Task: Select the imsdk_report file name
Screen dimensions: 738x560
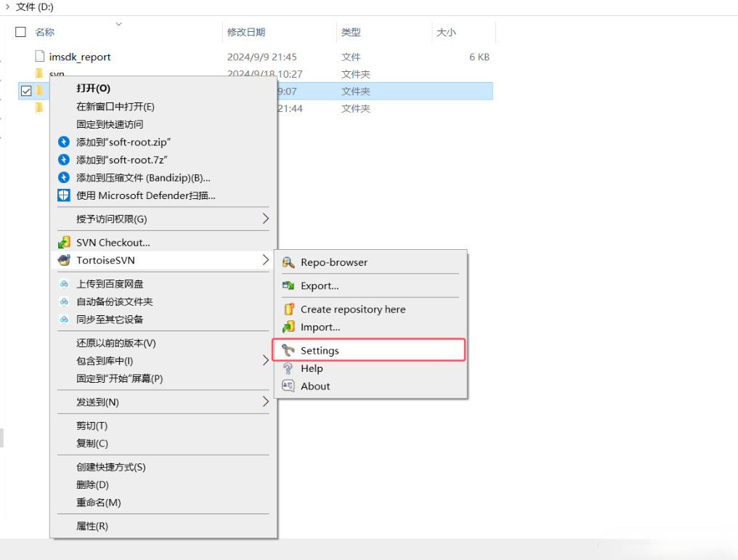Action: point(80,57)
